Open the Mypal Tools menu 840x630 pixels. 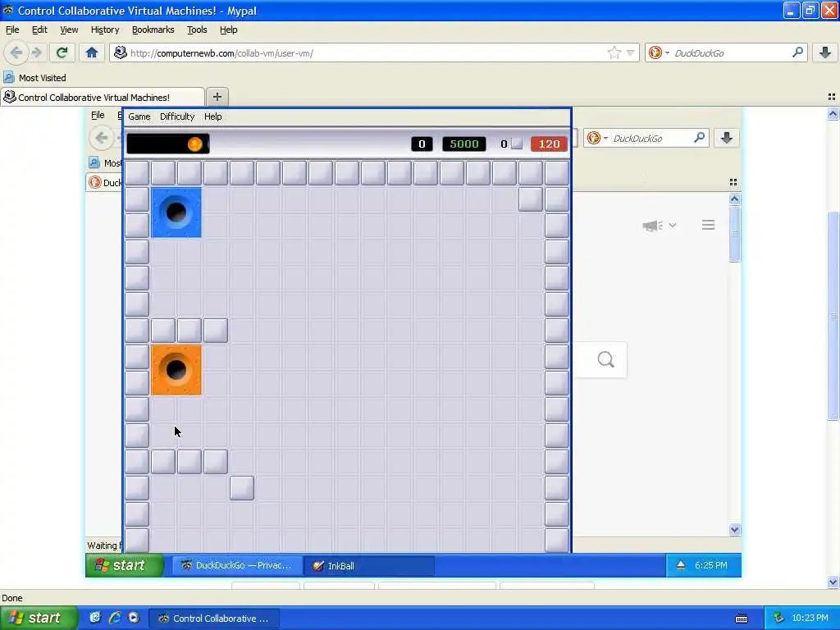pos(197,30)
